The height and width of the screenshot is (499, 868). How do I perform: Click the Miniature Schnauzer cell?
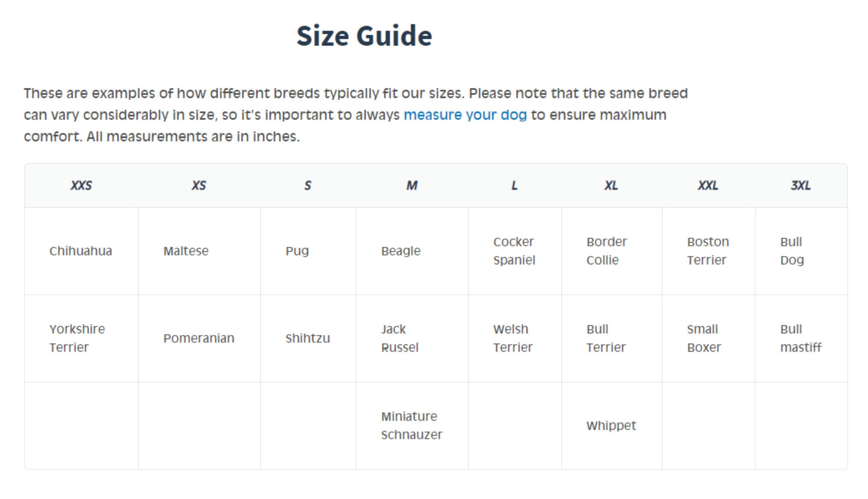point(412,426)
